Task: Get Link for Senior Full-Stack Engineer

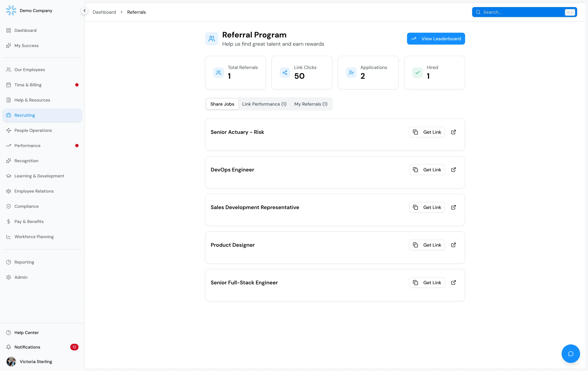Action: click(427, 282)
